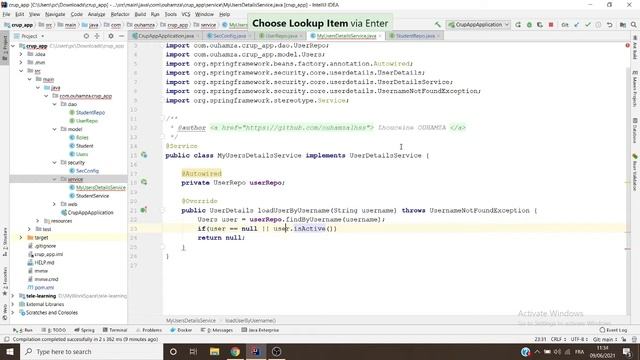Click the locate file target icon in Project panel

point(86,36)
